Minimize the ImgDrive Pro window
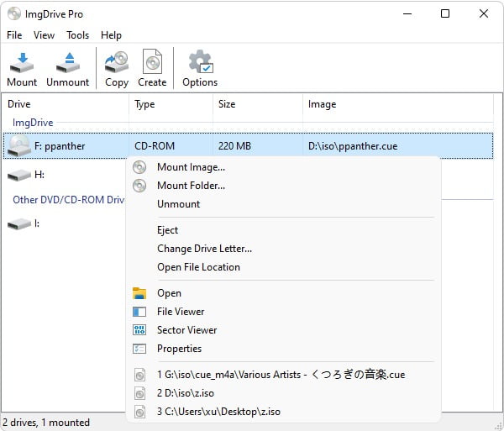Screen dimensions: 504x431 click(x=407, y=13)
